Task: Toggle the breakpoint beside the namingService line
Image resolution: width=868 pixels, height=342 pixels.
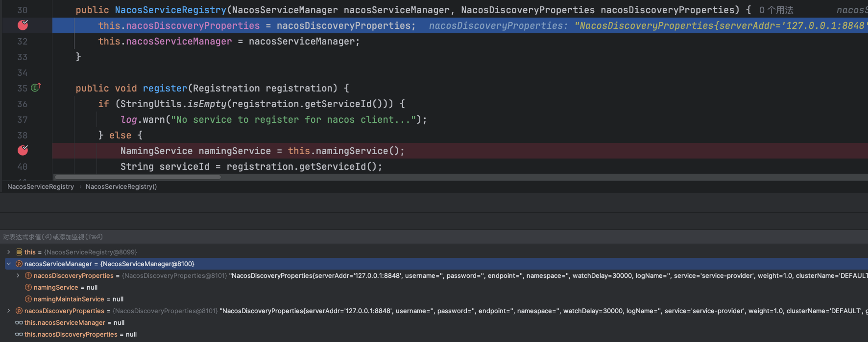Action: pos(23,150)
